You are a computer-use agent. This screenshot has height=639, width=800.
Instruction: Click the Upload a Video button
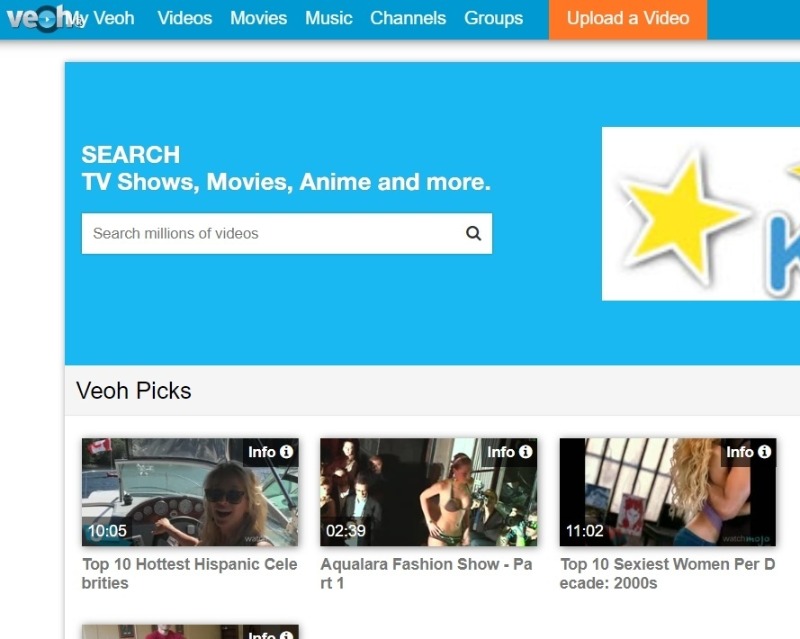pyautogui.click(x=628, y=19)
